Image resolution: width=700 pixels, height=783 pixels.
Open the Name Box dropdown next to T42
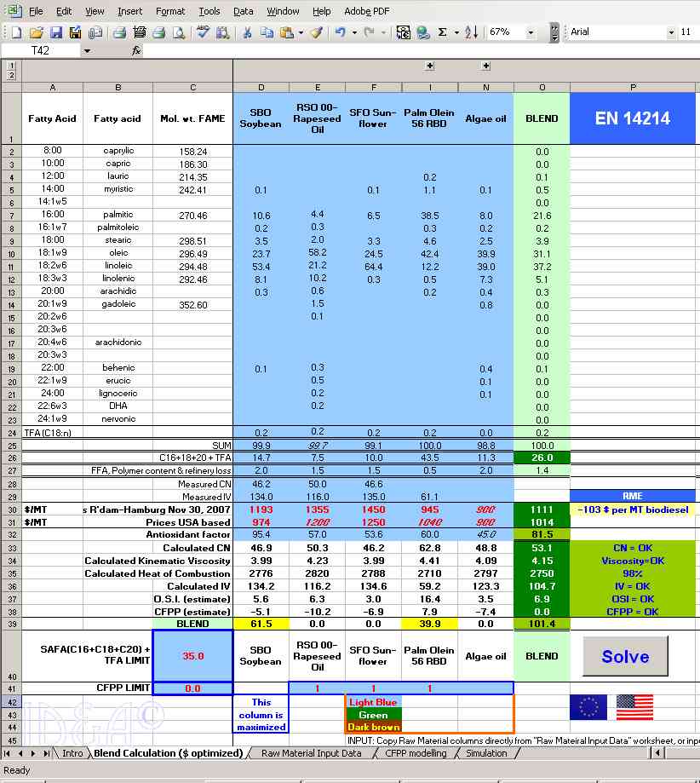[x=88, y=50]
